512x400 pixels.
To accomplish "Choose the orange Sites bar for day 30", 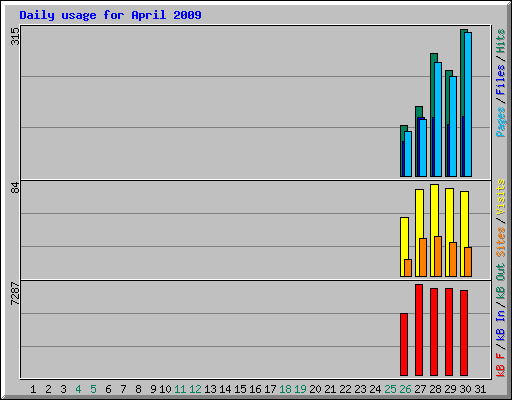I will [468, 262].
